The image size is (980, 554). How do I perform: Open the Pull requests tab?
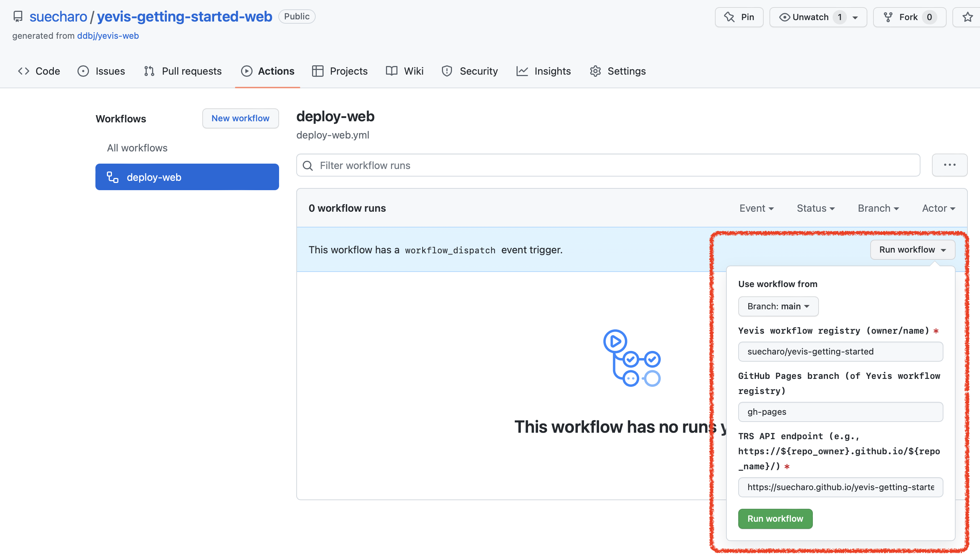[x=183, y=71]
